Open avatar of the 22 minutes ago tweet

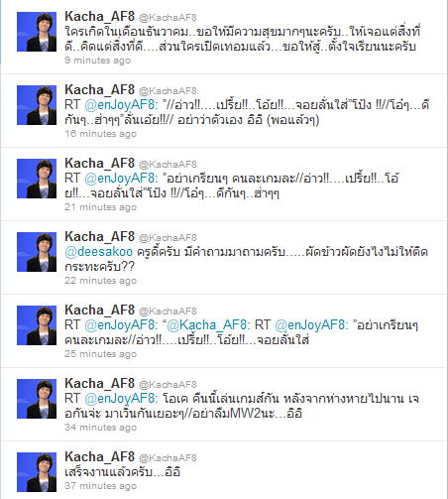(x=37, y=252)
